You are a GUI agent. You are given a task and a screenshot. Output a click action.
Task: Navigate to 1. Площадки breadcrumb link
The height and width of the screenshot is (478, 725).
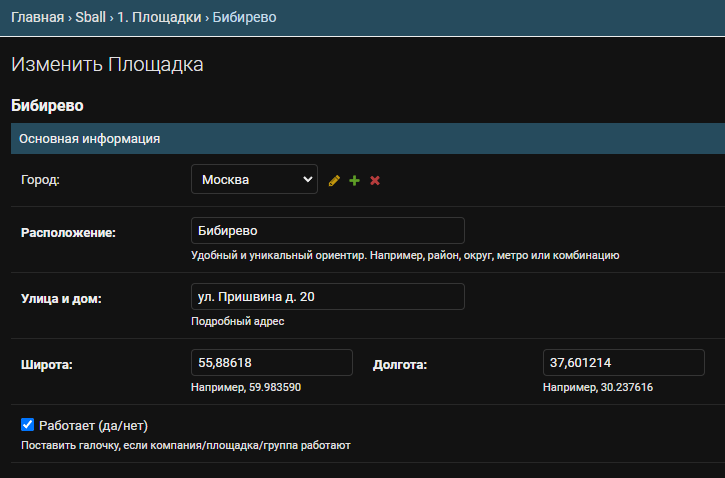pyautogui.click(x=161, y=17)
